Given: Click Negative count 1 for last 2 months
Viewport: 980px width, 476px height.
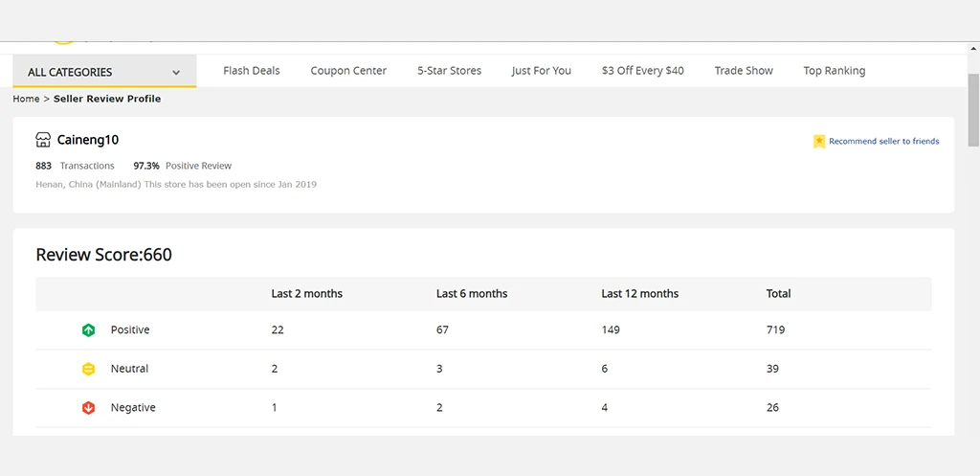Looking at the screenshot, I should 275,407.
